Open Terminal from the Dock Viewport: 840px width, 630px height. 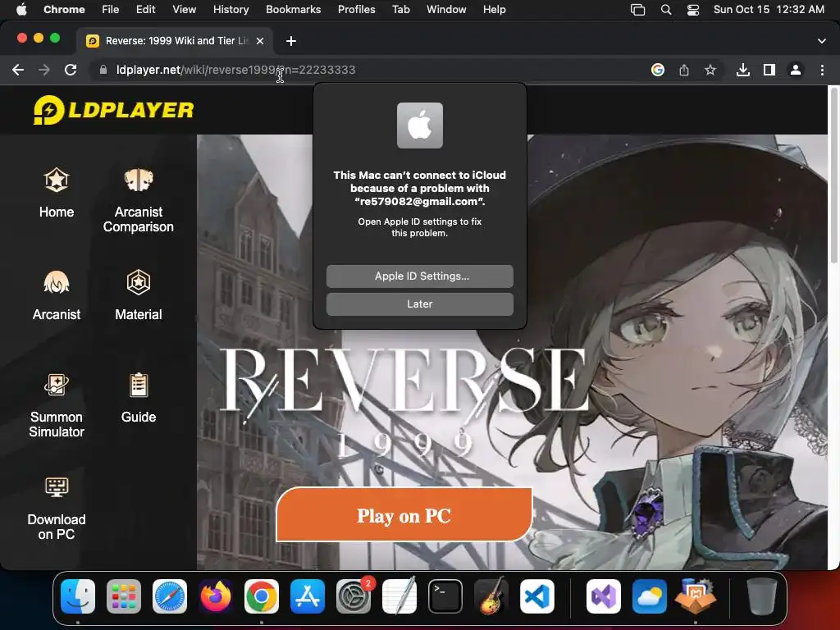[445, 596]
